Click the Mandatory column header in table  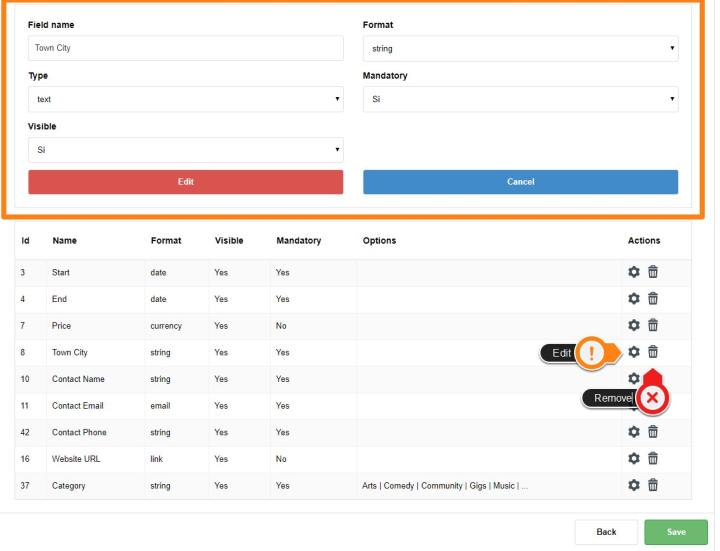point(298,241)
